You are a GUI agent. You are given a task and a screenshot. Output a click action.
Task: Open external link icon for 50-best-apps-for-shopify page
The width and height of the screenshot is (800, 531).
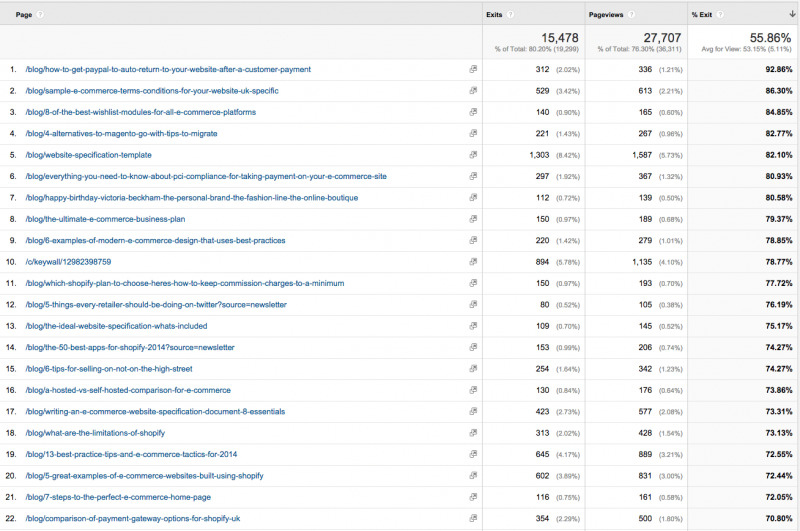point(473,347)
